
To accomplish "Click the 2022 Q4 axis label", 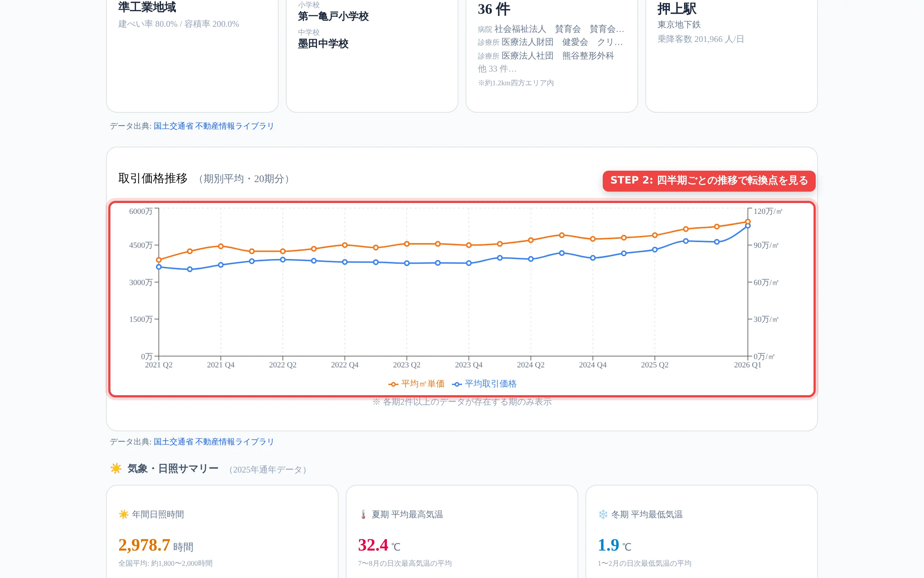I will coord(345,365).
